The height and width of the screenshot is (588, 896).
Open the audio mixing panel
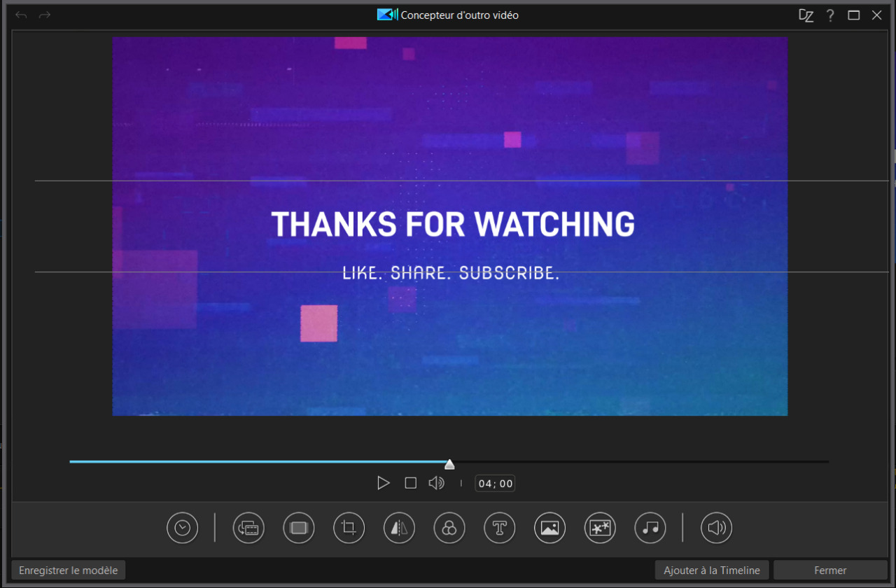tap(715, 528)
